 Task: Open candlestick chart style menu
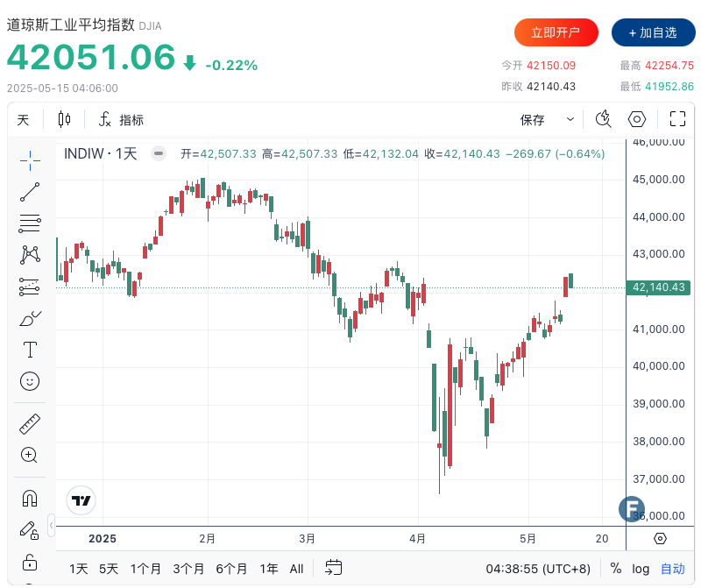[64, 120]
